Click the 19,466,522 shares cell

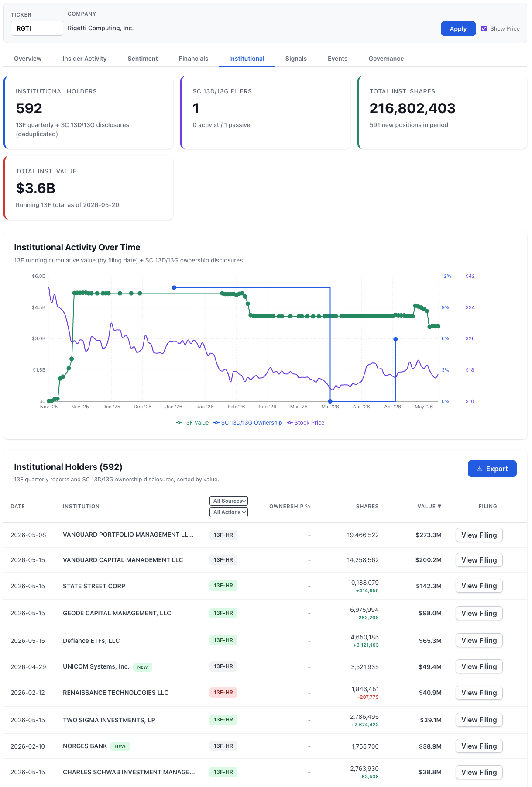pos(363,535)
